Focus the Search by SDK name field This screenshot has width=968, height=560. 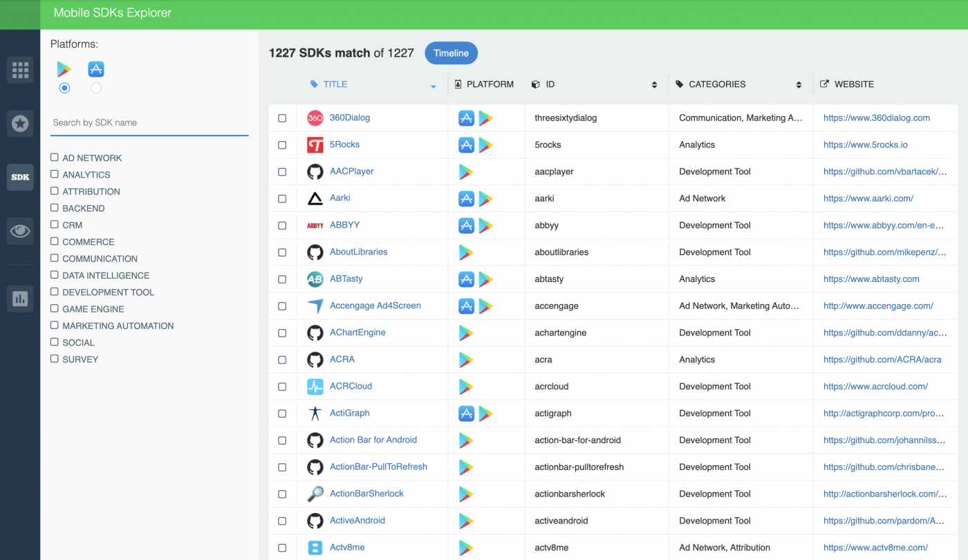point(149,123)
